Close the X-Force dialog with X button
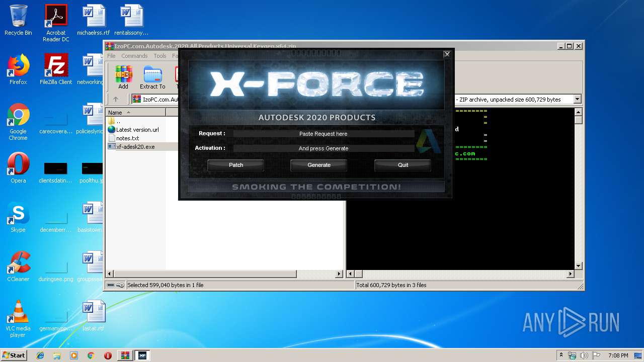The width and height of the screenshot is (644, 362). click(x=447, y=54)
